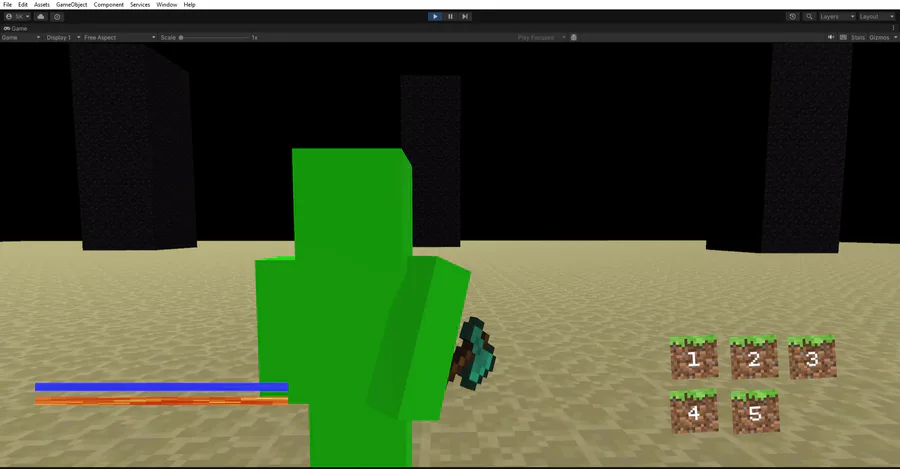900x469 pixels.
Task: Open the Gizmos dropdown arrow
Action: [x=895, y=37]
